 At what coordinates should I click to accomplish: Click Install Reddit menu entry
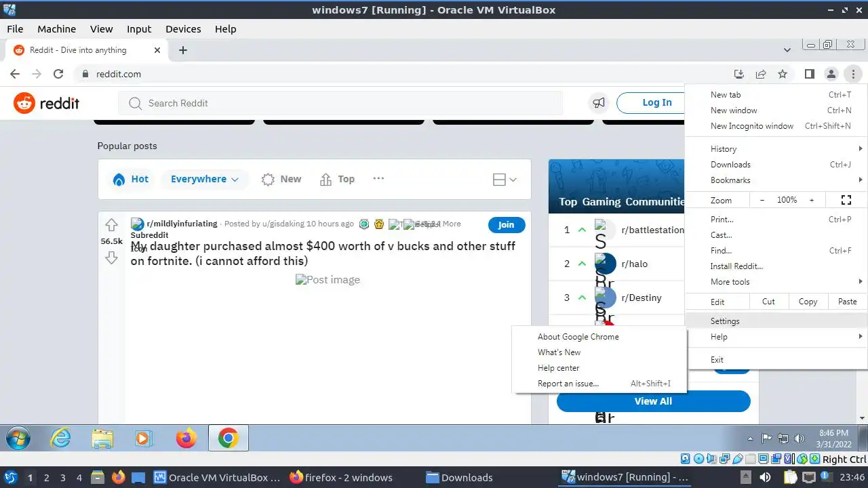[x=776, y=266]
